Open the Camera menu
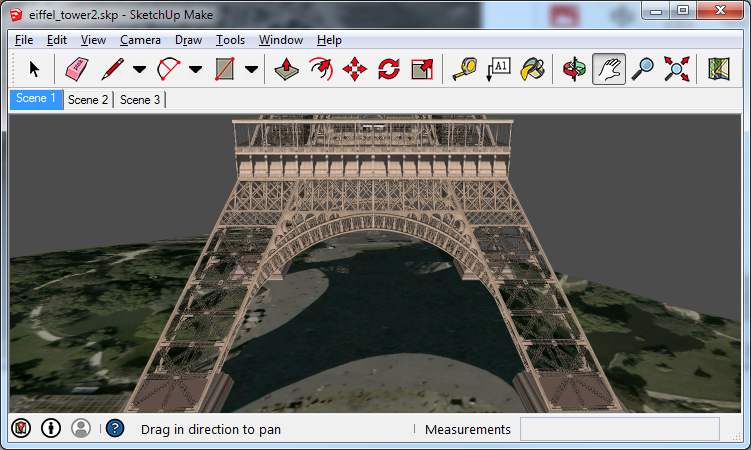This screenshot has width=751, height=450. pos(140,40)
